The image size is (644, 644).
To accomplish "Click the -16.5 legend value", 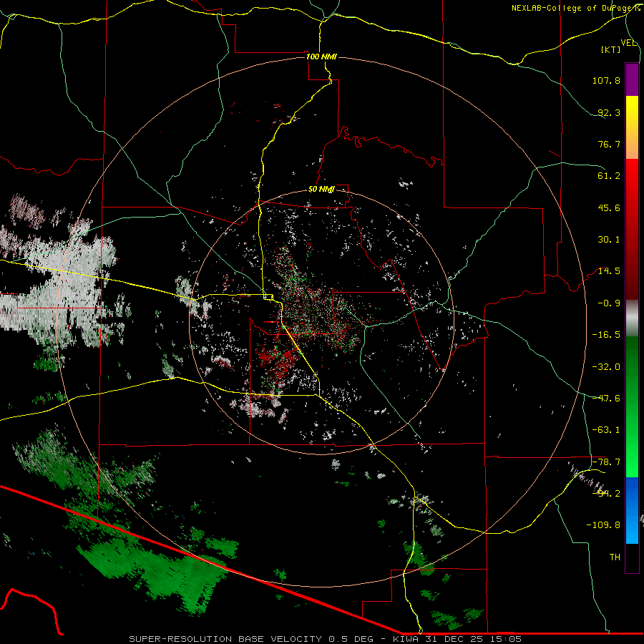I will pyautogui.click(x=606, y=335).
